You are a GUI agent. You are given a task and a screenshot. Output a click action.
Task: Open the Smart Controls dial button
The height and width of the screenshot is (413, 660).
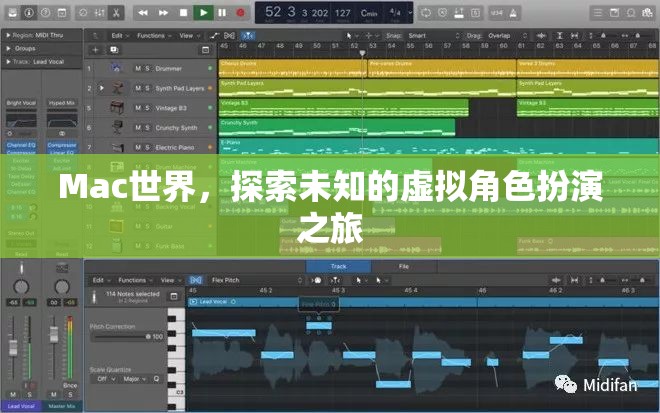pyautogui.click(x=83, y=13)
